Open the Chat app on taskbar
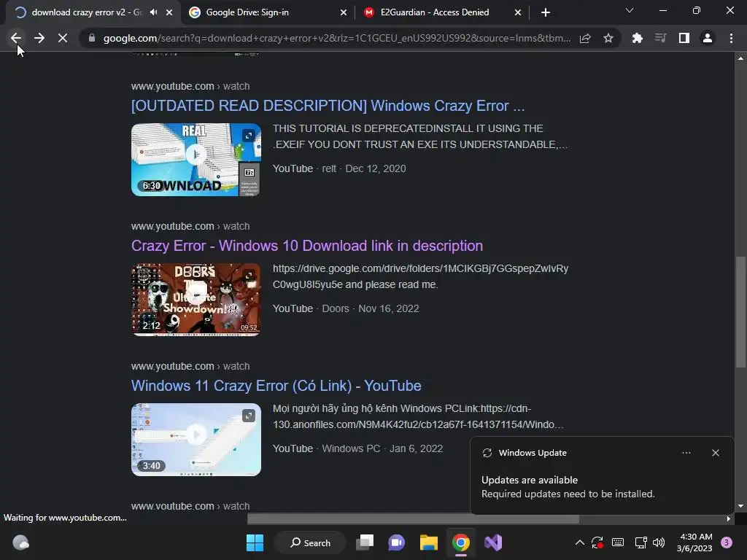The height and width of the screenshot is (560, 747). click(x=396, y=542)
